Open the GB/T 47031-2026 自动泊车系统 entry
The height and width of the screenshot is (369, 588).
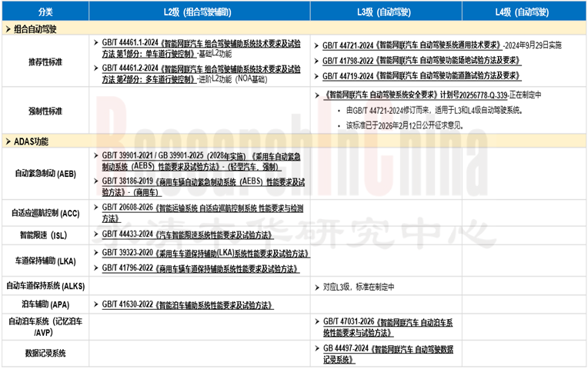(x=388, y=327)
